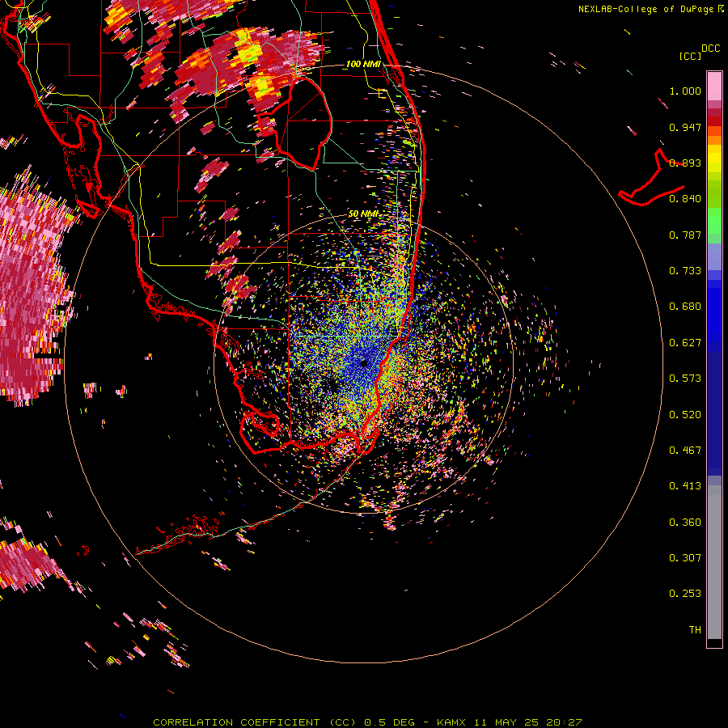Click the 0.627 scale value
The image size is (728, 728).
685,343
